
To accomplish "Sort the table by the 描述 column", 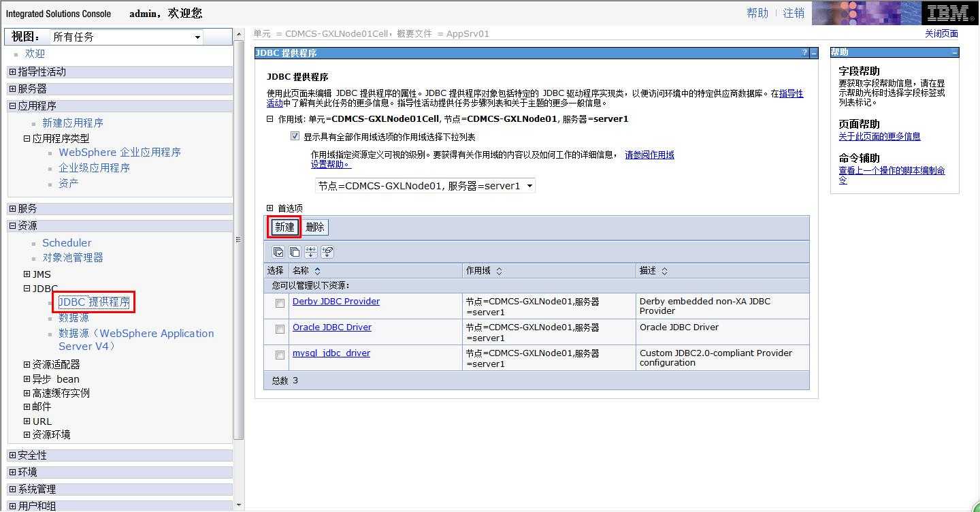I will (664, 271).
